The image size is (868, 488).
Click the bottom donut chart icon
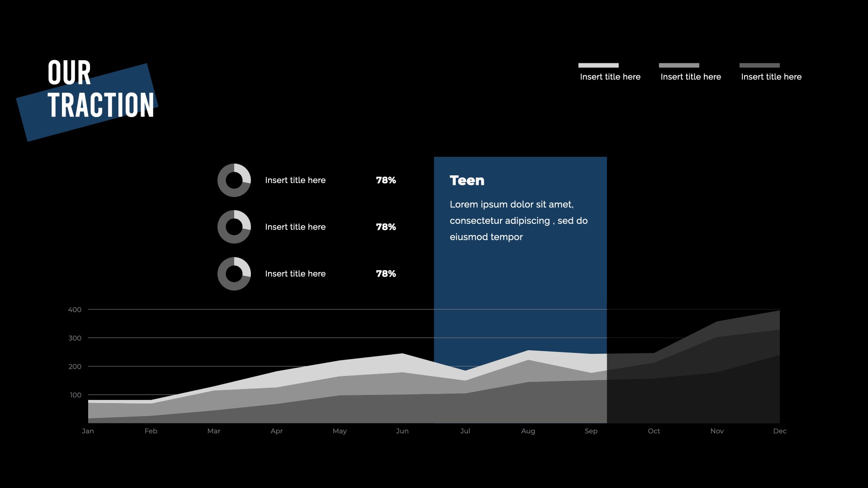tap(234, 274)
